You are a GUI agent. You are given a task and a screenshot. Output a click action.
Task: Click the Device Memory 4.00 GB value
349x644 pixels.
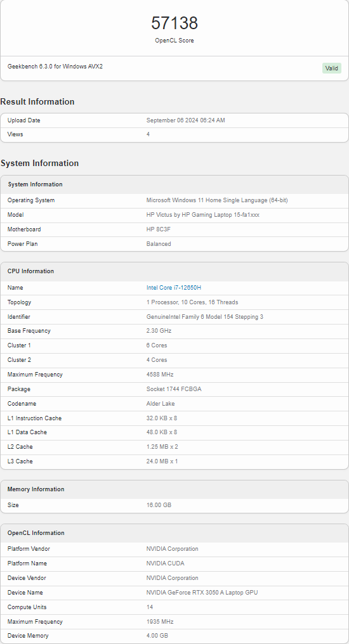[x=157, y=635]
